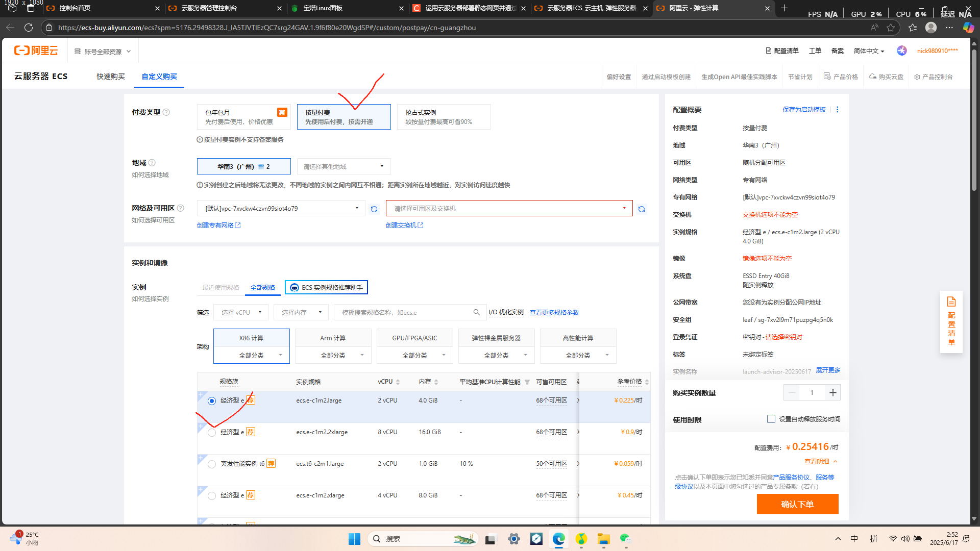This screenshot has width=980, height=551.
Task: Open Microsoft Edge from taskbar
Action: (559, 539)
